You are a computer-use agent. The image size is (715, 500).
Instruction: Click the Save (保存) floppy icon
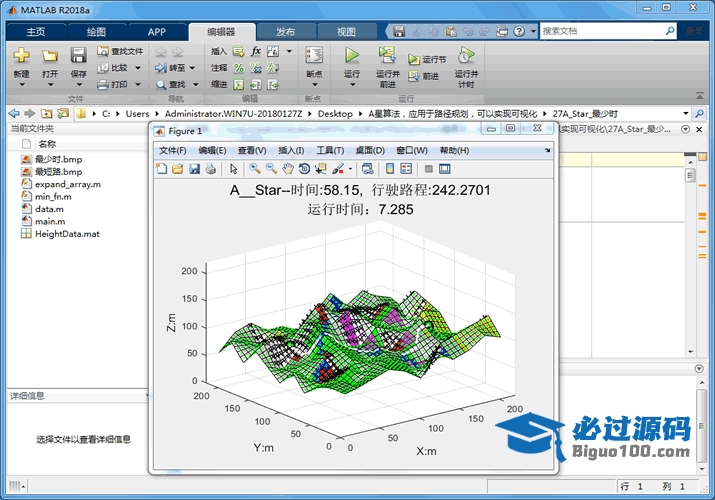[78, 56]
